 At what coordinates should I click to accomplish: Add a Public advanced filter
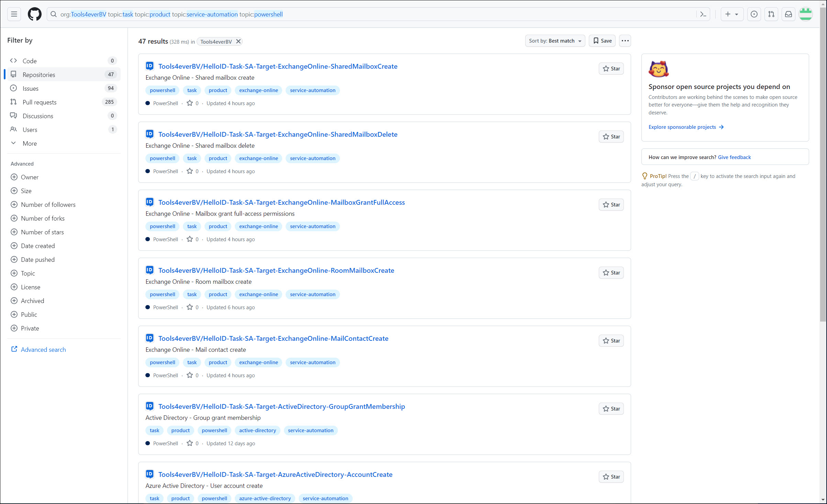24,314
